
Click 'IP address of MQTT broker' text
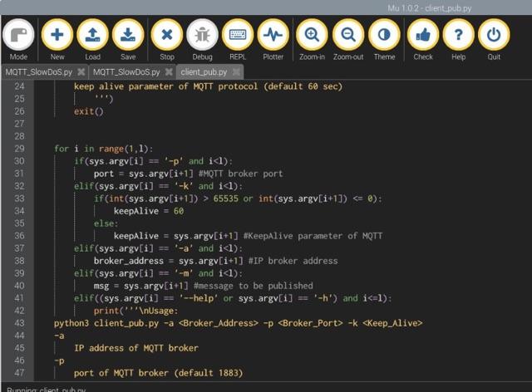(x=136, y=348)
